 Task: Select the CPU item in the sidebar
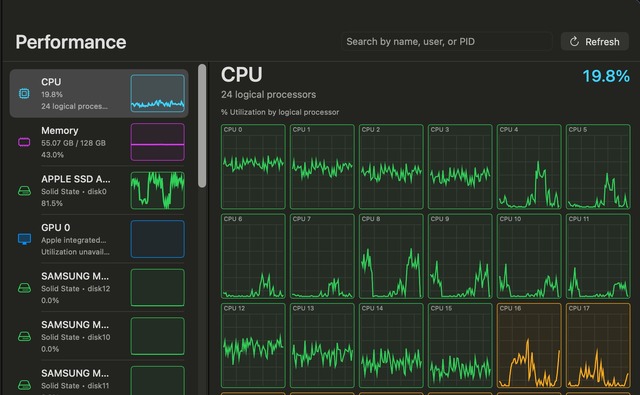click(99, 93)
